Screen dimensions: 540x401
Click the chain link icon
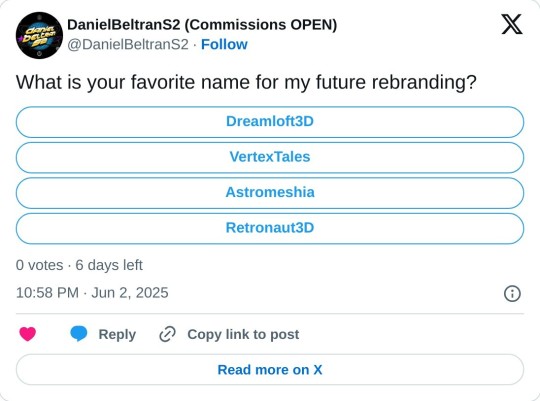167,334
